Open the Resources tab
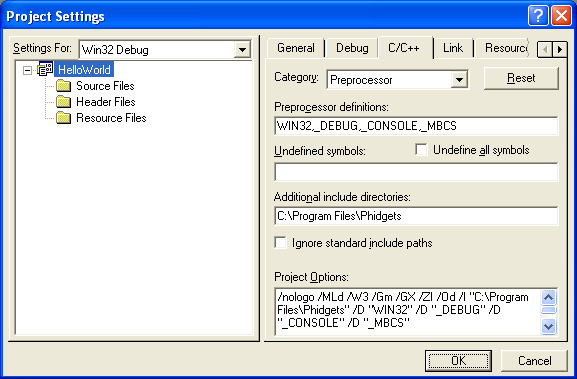577x379 pixels. click(x=502, y=48)
